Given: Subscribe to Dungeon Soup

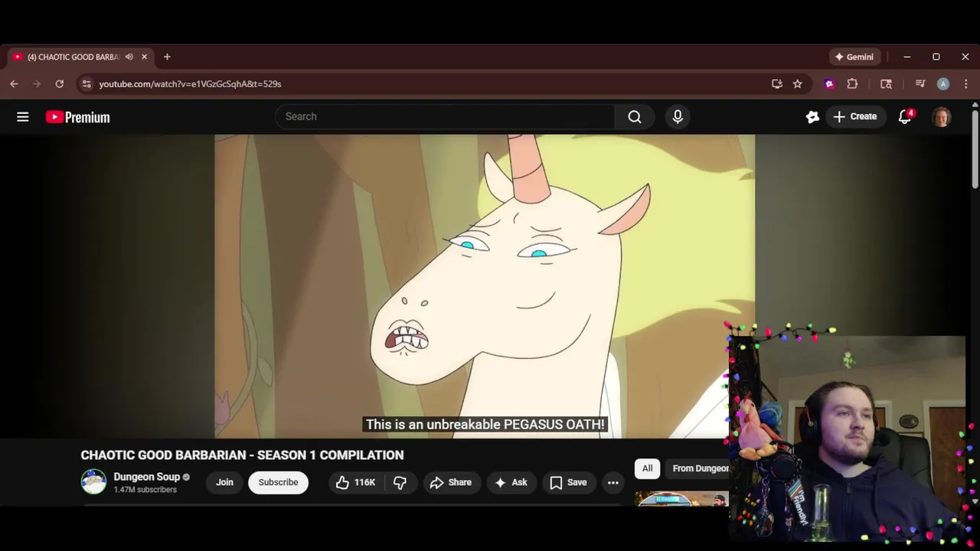Looking at the screenshot, I should tap(278, 482).
